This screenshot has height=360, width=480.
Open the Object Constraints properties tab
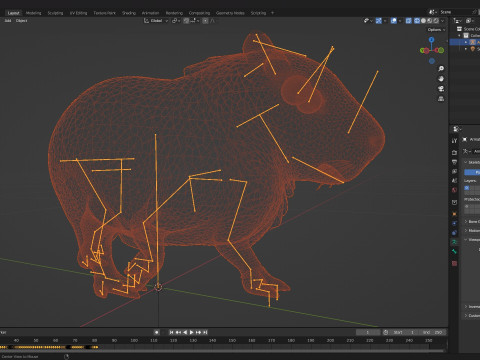tap(454, 233)
